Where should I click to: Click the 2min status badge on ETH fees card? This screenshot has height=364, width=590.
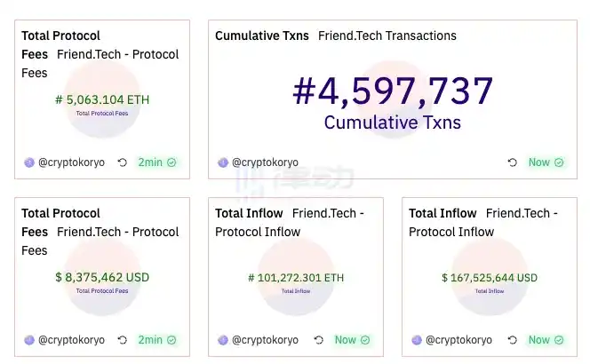point(157,162)
